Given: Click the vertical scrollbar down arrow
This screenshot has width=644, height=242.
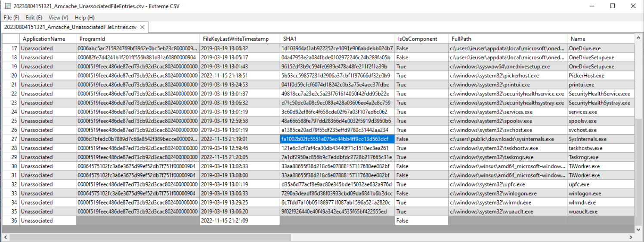Looking at the screenshot, I should click(638, 230).
